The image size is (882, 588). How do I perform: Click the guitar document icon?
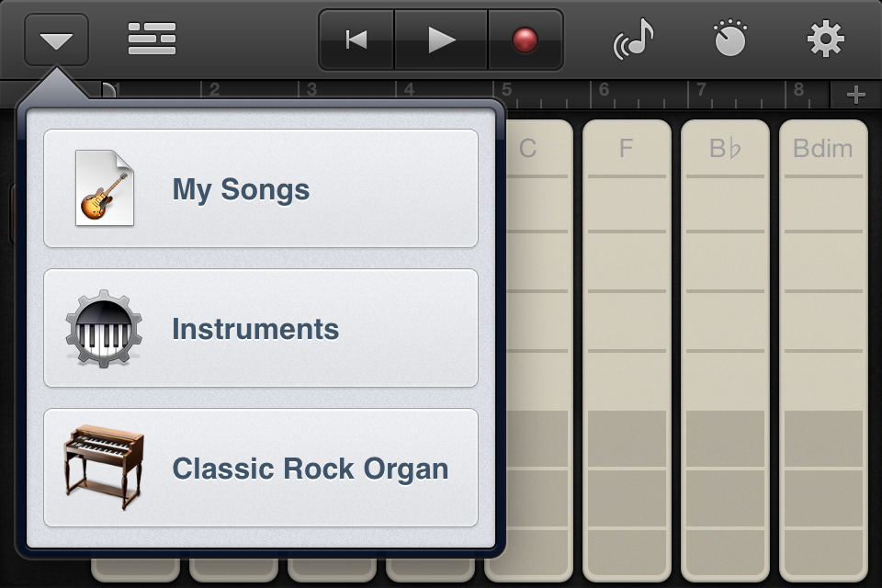coord(104,188)
